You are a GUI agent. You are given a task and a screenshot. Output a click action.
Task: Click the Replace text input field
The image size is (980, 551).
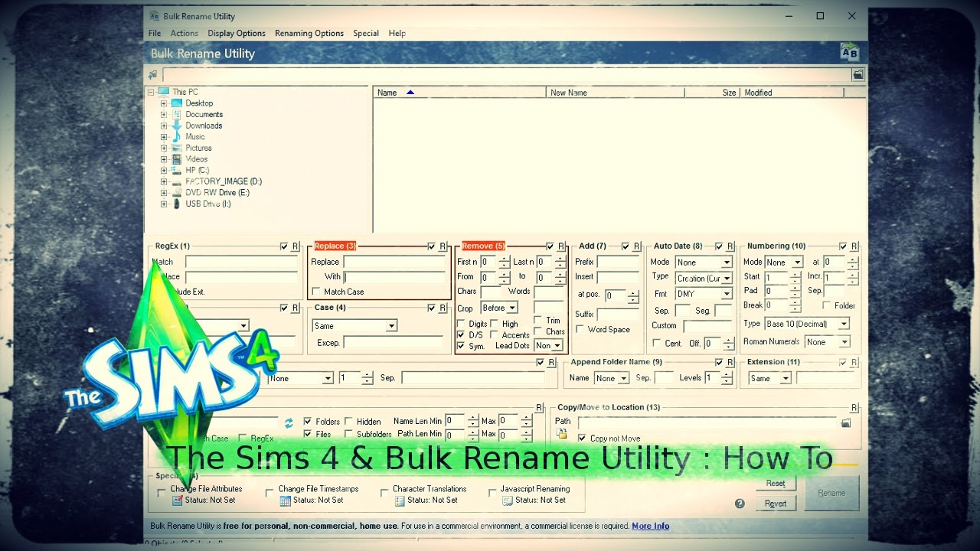(394, 262)
